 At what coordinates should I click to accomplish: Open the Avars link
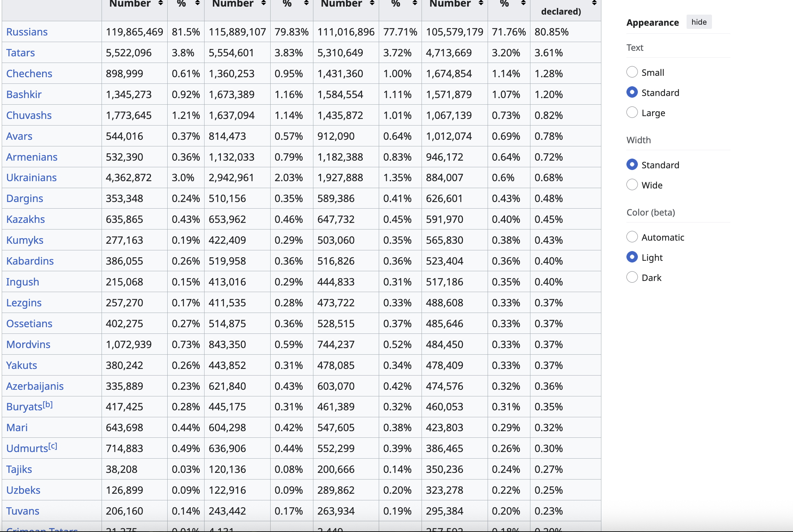(x=19, y=136)
